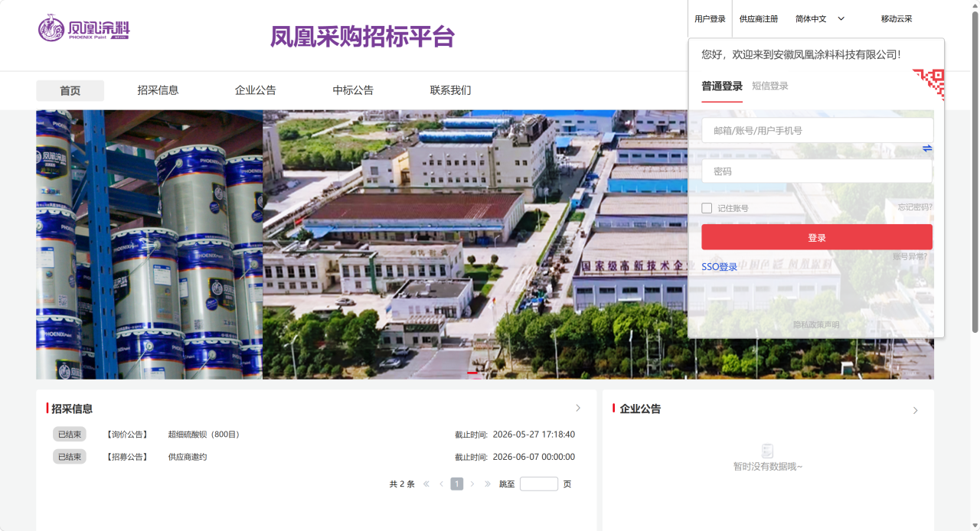Open 供应商邀约 recruitment notice
This screenshot has height=531, width=980.
pos(188,457)
